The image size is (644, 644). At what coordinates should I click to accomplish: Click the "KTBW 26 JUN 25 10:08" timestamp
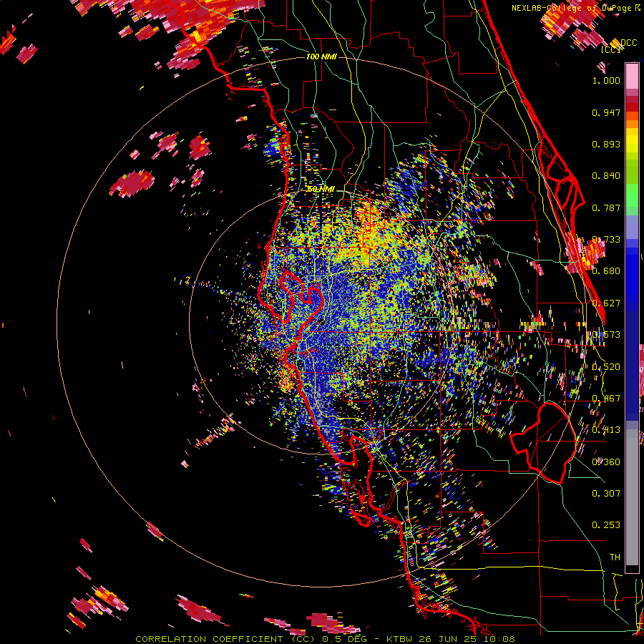tap(451, 639)
